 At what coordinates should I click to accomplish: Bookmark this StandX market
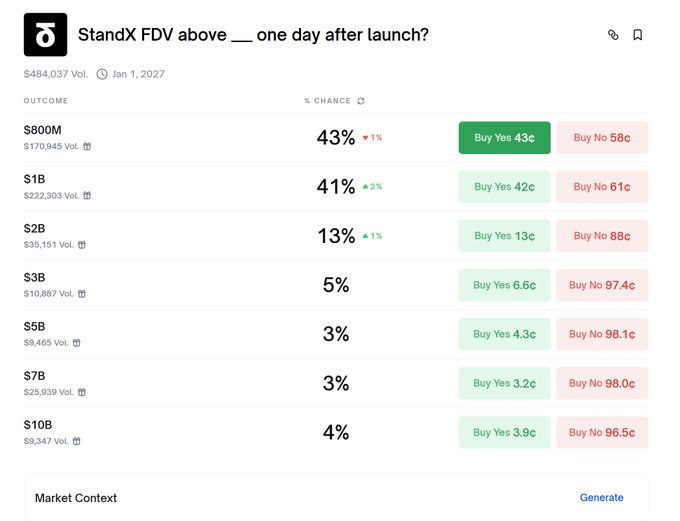click(x=638, y=35)
